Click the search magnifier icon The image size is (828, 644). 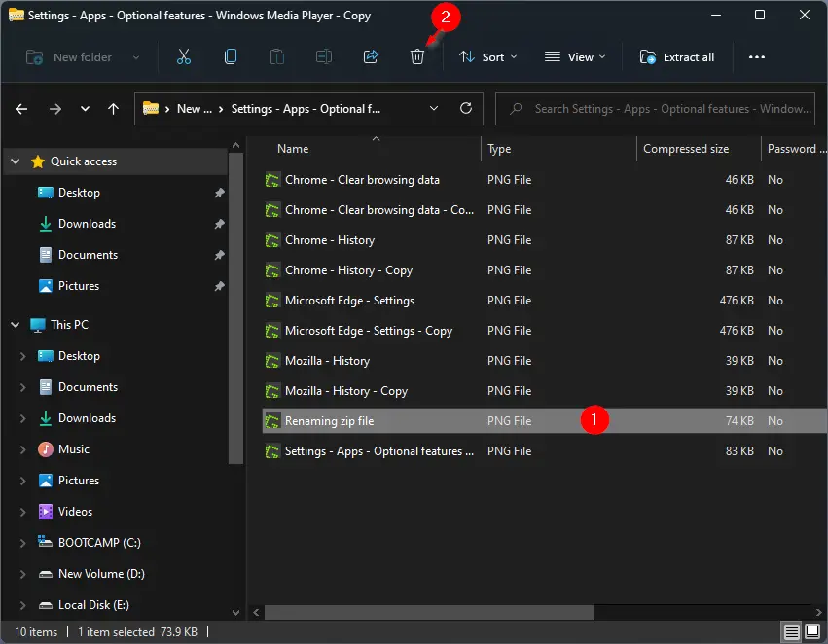point(516,109)
